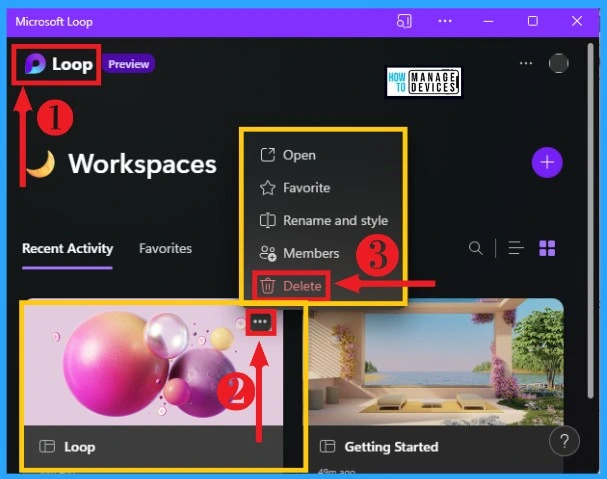Maximize the Microsoft Loop window

(533, 21)
